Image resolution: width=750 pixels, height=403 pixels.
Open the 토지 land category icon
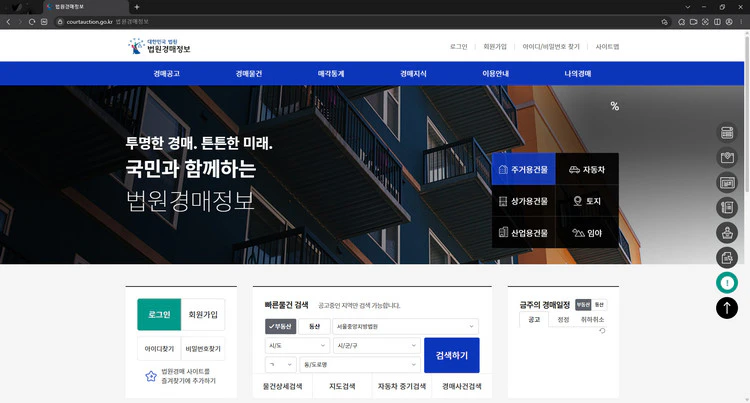[x=587, y=201]
